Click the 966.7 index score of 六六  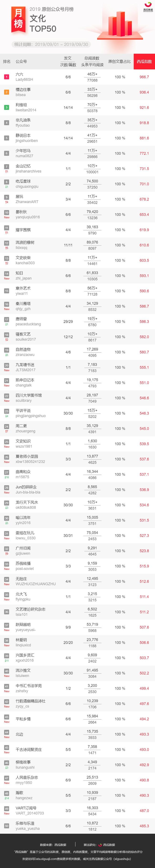(x=144, y=77)
